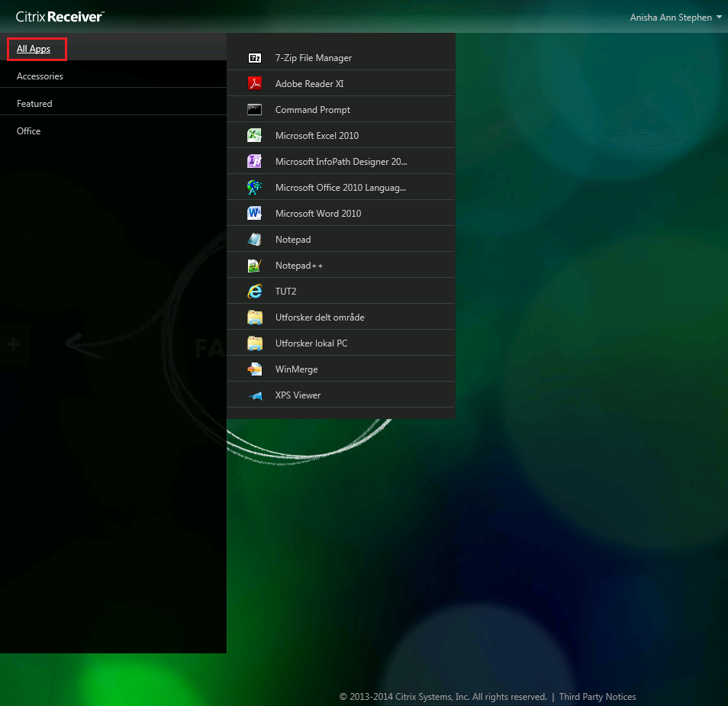Click the Adobe Reader XI red icon
The height and width of the screenshot is (706, 728).
[x=254, y=84]
